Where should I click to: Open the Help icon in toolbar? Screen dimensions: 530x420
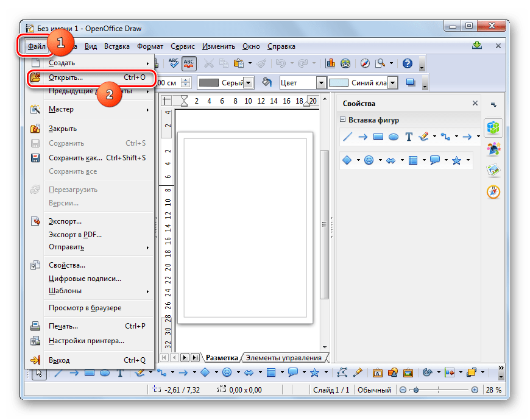point(408,63)
